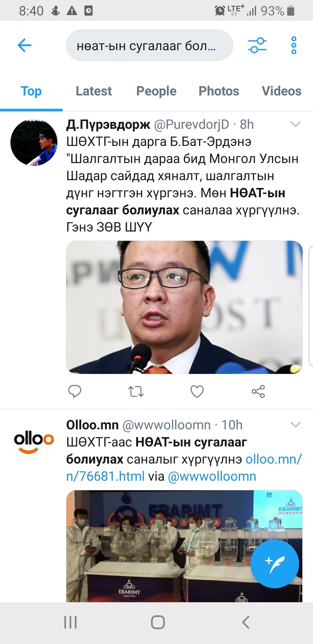Screen dimensions: 313x644
Task: Share Д.Пүрэвдорж's tweet
Action: [x=258, y=391]
